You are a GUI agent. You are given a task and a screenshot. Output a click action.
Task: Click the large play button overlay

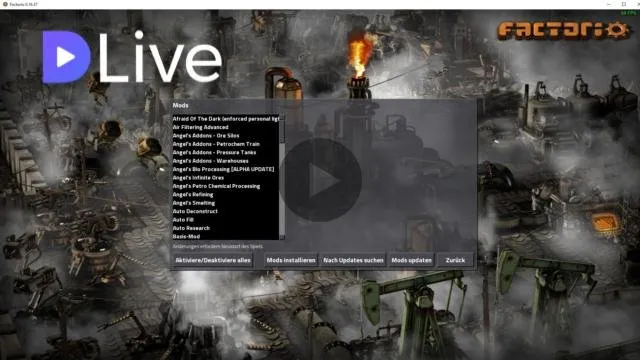pos(321,180)
